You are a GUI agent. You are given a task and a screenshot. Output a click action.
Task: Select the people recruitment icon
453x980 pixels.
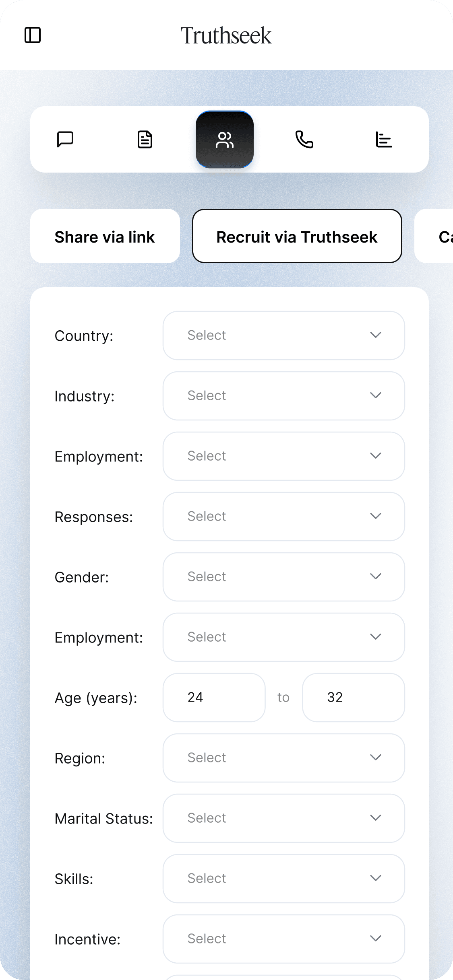pos(225,139)
